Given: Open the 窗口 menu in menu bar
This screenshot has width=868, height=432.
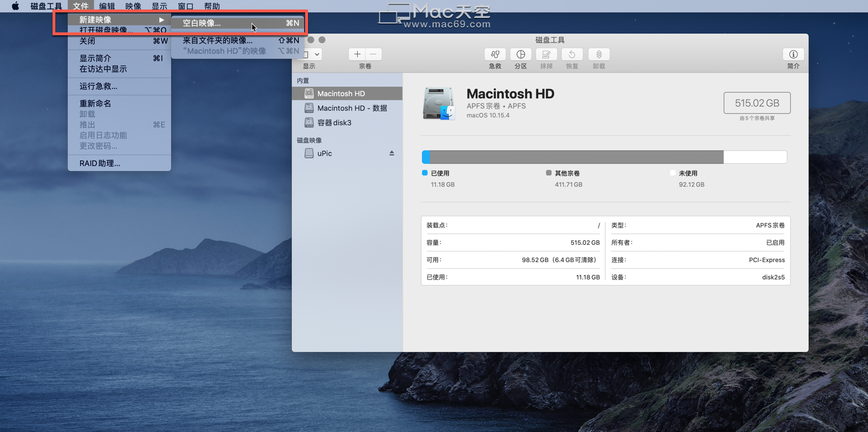Looking at the screenshot, I should [x=186, y=6].
